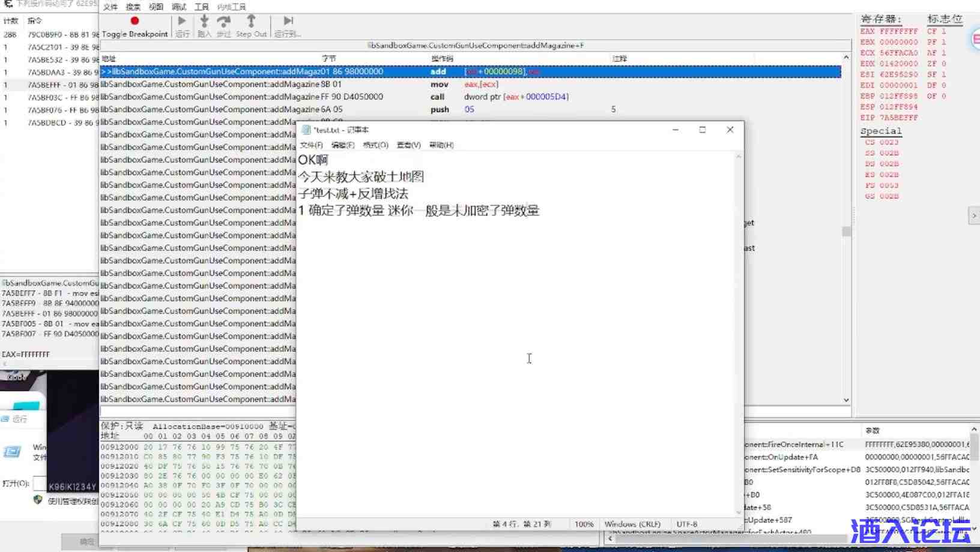The height and width of the screenshot is (552, 980).
Task: Toggle the DF flag value
Action: (943, 85)
